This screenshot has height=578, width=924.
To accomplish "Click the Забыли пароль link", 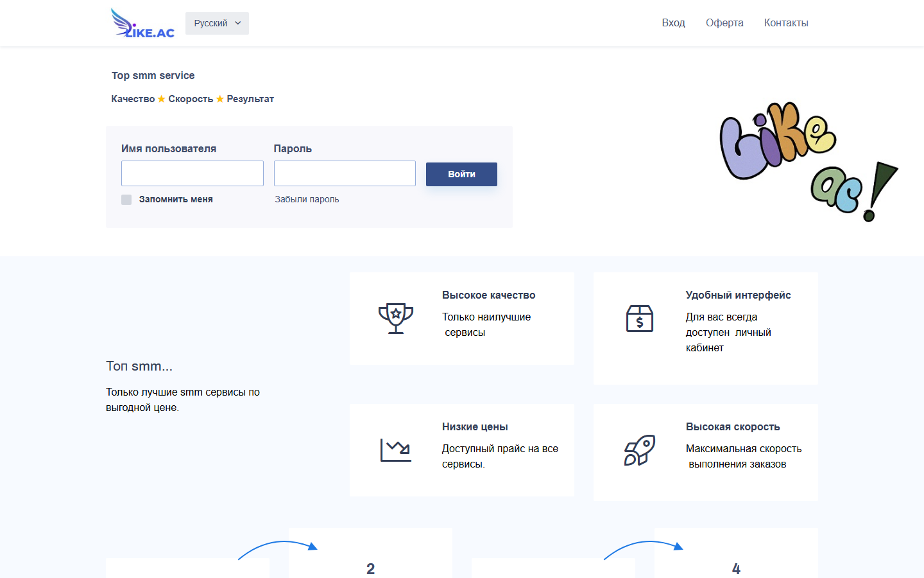I will click(307, 200).
